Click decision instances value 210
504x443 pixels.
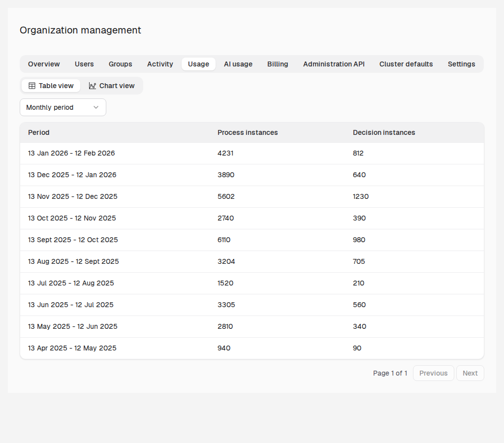pyautogui.click(x=358, y=283)
